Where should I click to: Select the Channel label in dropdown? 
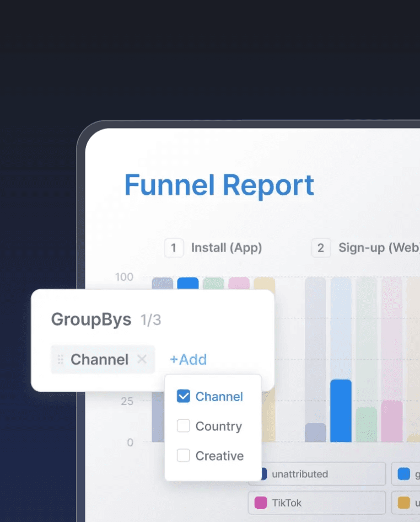tap(219, 397)
